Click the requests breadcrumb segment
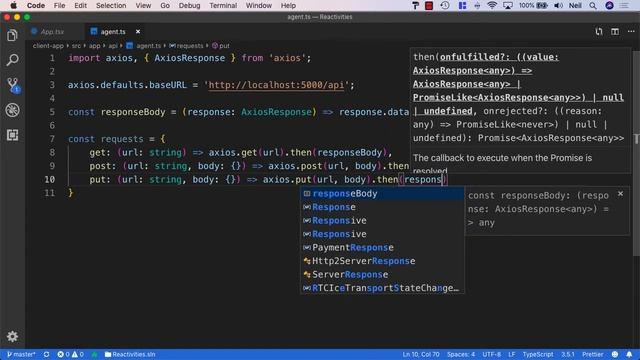The height and width of the screenshot is (360, 640). (186, 46)
